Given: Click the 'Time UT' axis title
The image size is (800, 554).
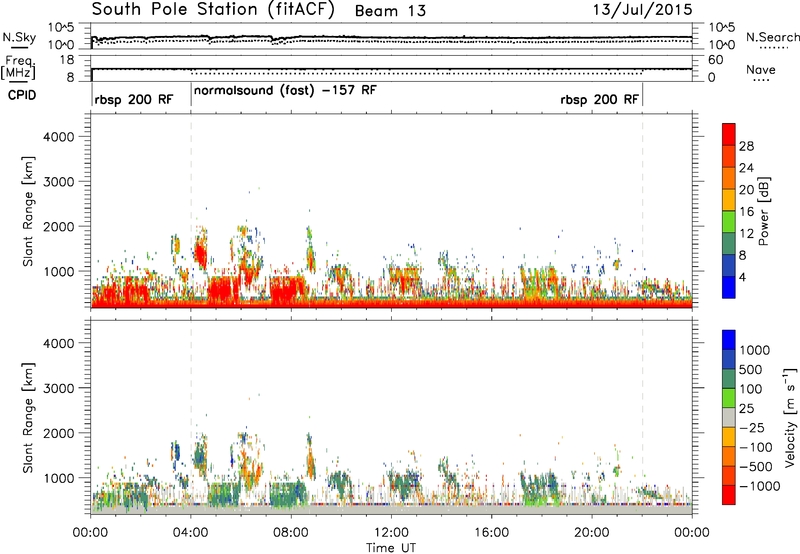Looking at the screenshot, I should [391, 548].
